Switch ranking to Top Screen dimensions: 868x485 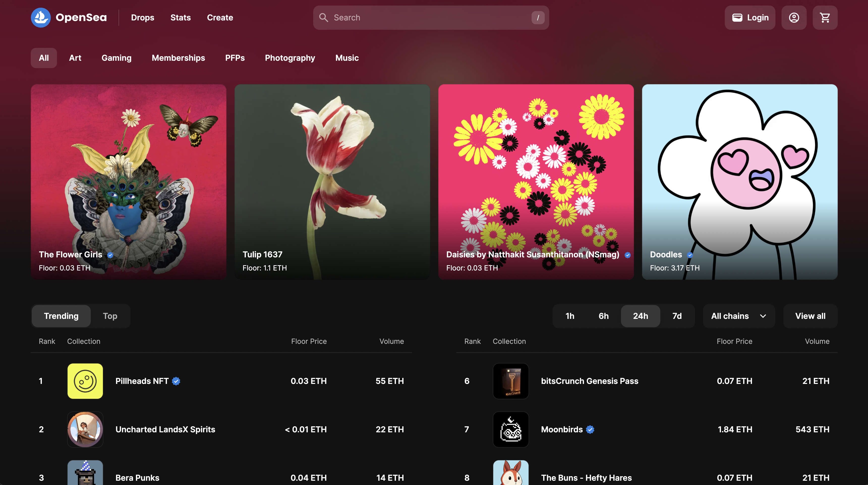[x=110, y=316]
